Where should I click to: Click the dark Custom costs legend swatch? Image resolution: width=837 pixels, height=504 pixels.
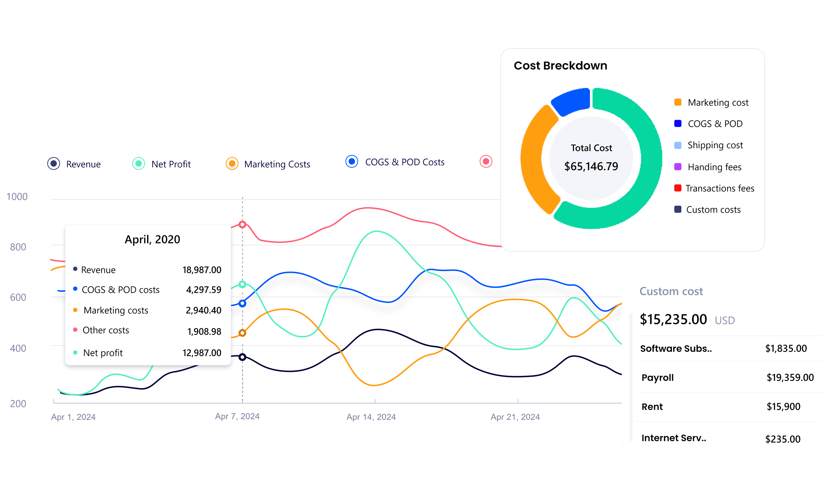pos(677,209)
